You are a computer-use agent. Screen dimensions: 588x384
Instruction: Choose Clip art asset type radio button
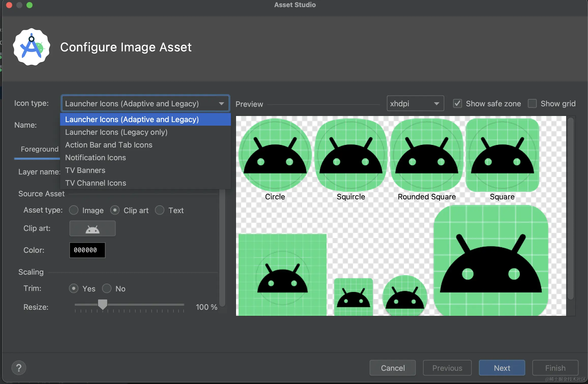tap(115, 210)
